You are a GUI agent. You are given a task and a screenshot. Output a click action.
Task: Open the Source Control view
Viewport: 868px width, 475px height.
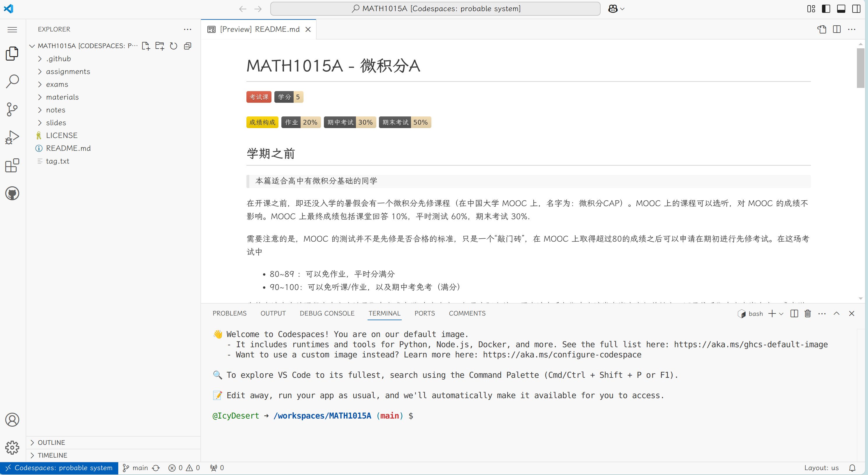(12, 109)
